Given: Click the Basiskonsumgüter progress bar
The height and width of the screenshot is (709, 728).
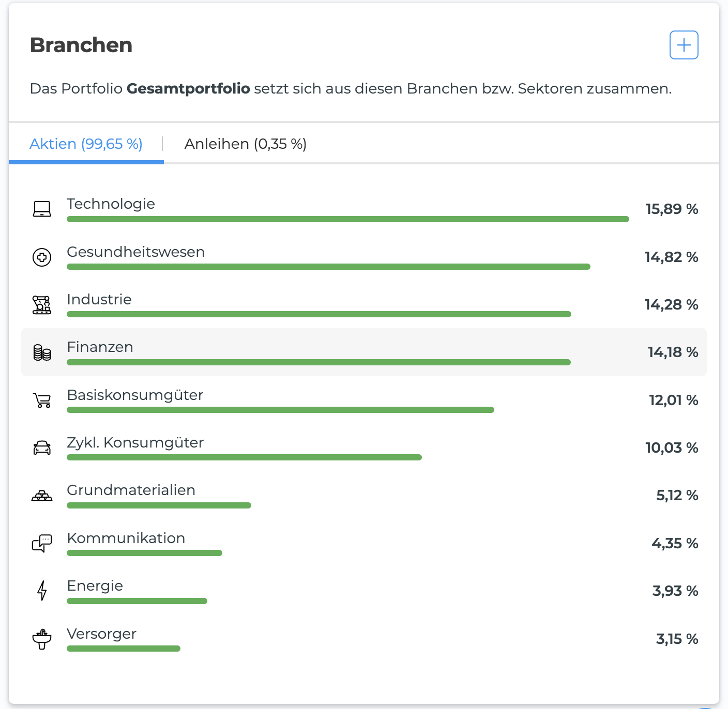Looking at the screenshot, I should 280,410.
